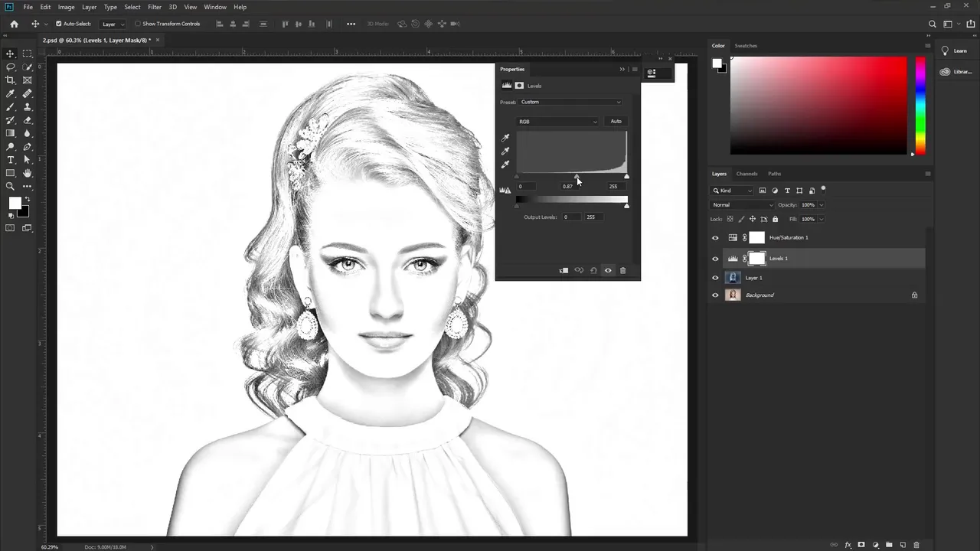This screenshot has height=551, width=980.
Task: Toggle adjustment visibility eye in Properties panel
Action: [x=608, y=270]
